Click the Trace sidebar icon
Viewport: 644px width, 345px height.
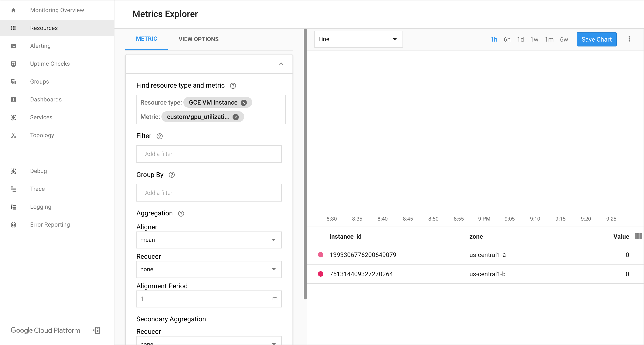click(x=13, y=189)
